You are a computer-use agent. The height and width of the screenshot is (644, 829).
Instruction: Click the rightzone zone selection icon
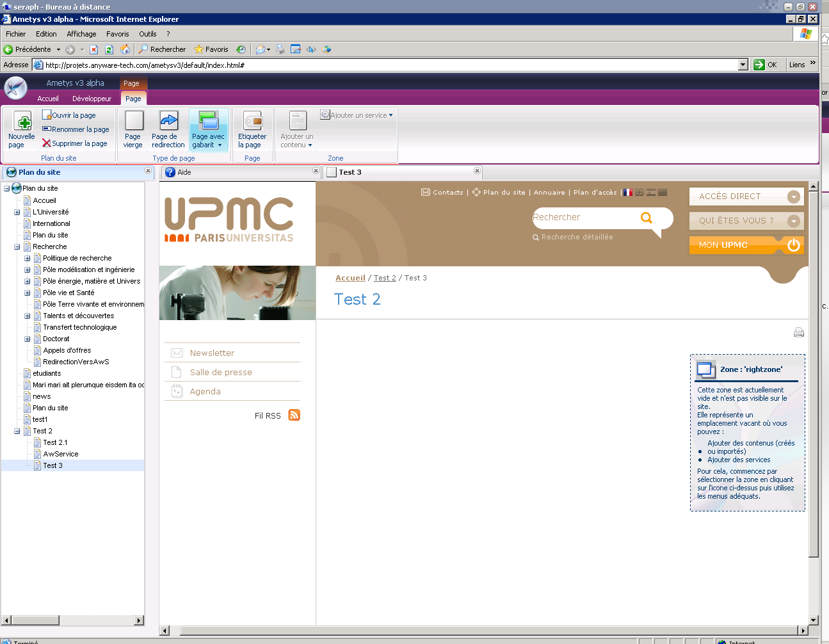[706, 370]
